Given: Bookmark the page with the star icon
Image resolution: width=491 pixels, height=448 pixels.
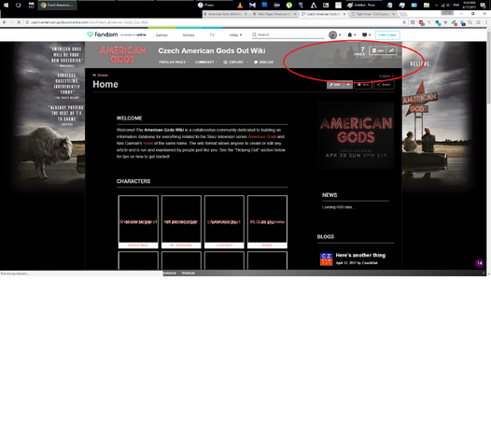Looking at the screenshot, I should 404,22.
